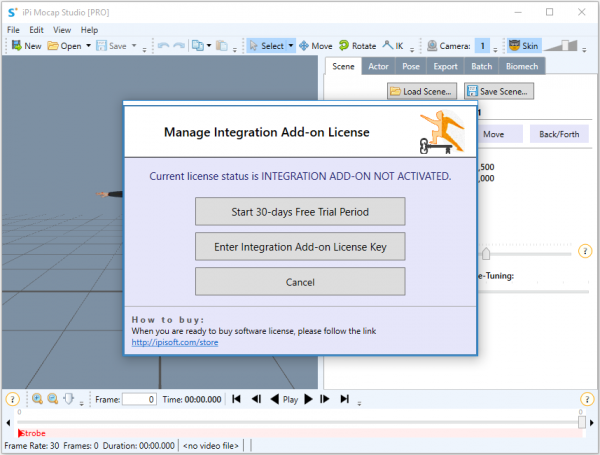
Task: Click the timeline scroll right arrow
Action: (592, 423)
